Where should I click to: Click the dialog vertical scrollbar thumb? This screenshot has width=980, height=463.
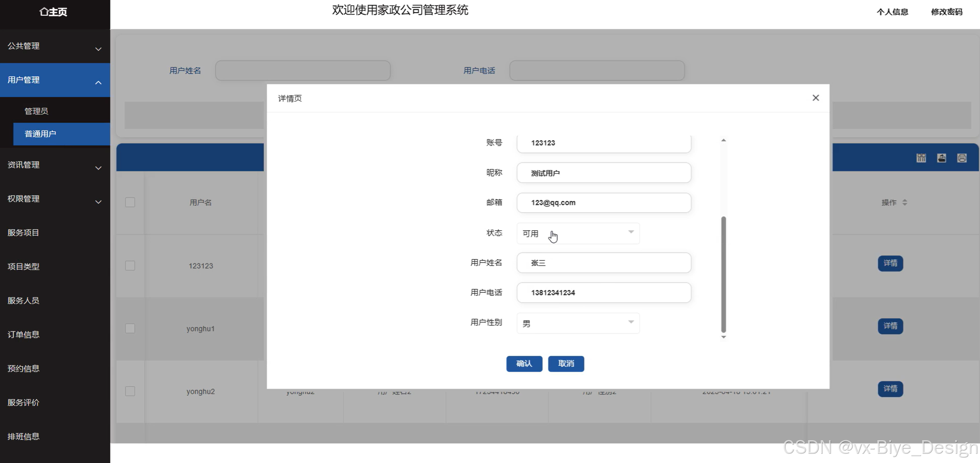point(723,274)
